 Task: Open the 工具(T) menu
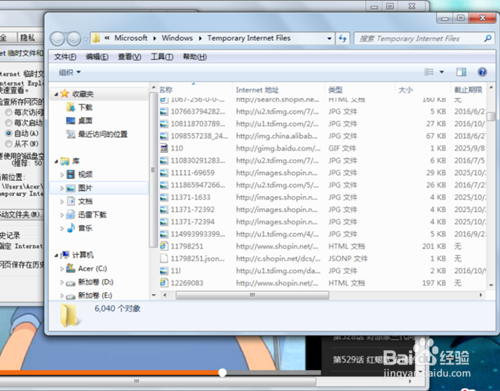tap(162, 57)
